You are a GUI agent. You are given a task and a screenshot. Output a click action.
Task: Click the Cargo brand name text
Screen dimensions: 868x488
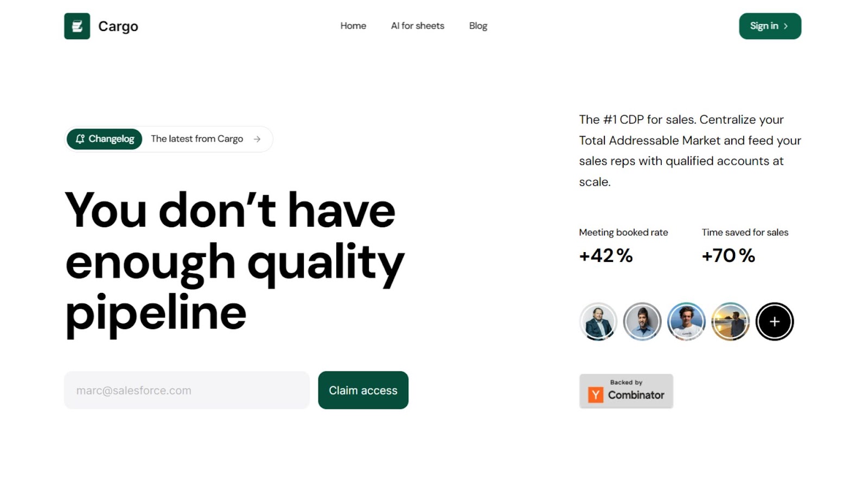click(x=118, y=27)
